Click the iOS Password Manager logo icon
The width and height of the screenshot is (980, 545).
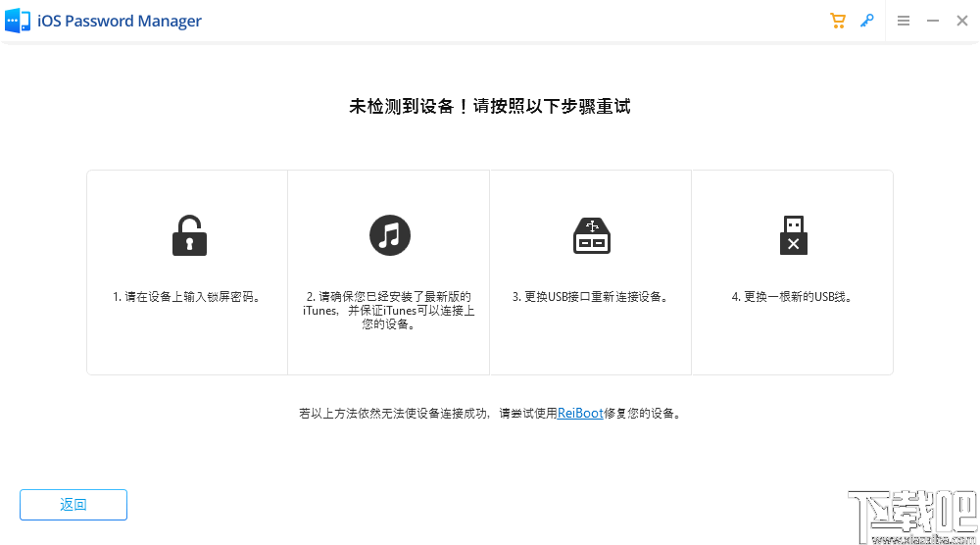(x=18, y=21)
